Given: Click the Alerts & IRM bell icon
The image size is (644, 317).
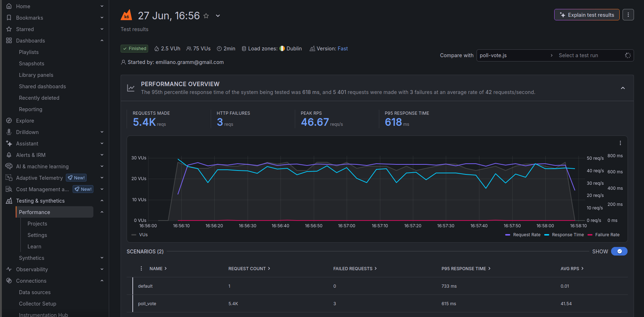Looking at the screenshot, I should point(9,155).
